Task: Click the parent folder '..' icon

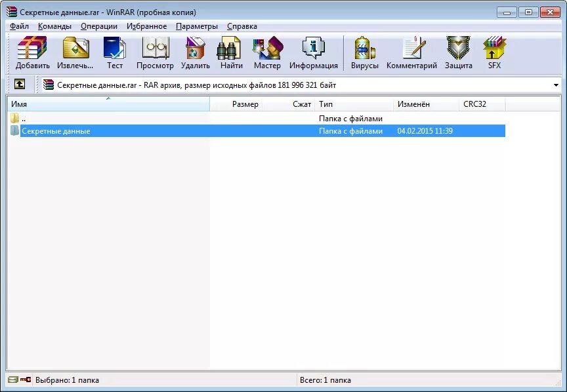Action: pyautogui.click(x=14, y=118)
